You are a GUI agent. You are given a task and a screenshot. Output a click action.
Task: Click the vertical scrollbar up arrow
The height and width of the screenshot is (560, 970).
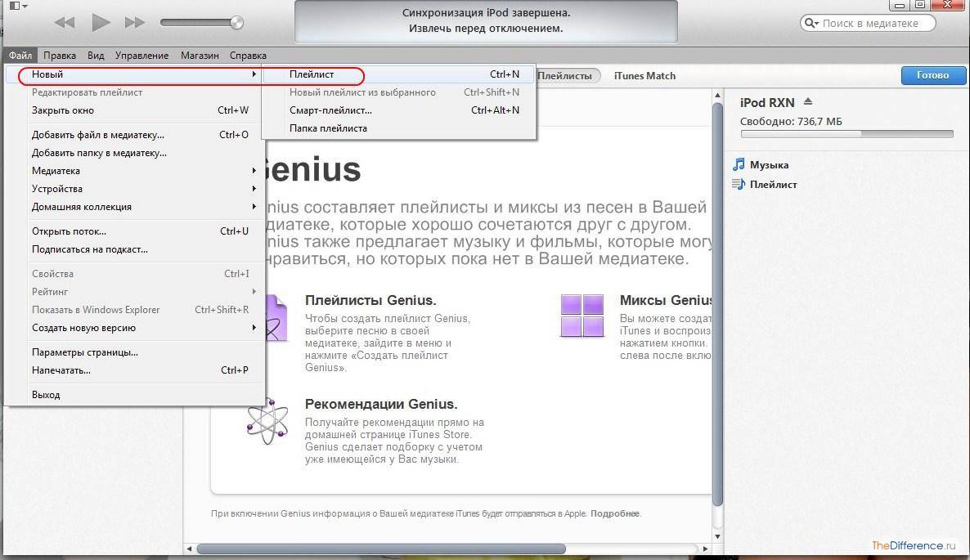click(x=717, y=95)
